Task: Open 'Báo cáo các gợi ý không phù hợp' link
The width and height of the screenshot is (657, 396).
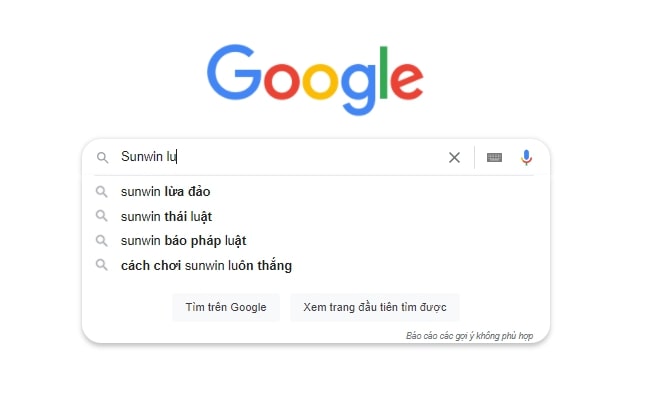Action: point(469,336)
